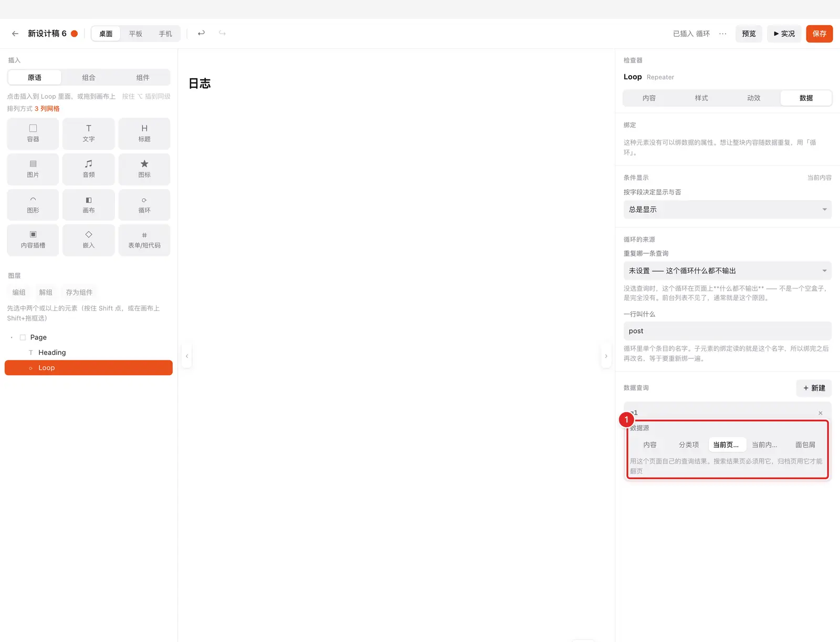
Task: Insert a 图形 shape element
Action: click(x=33, y=204)
